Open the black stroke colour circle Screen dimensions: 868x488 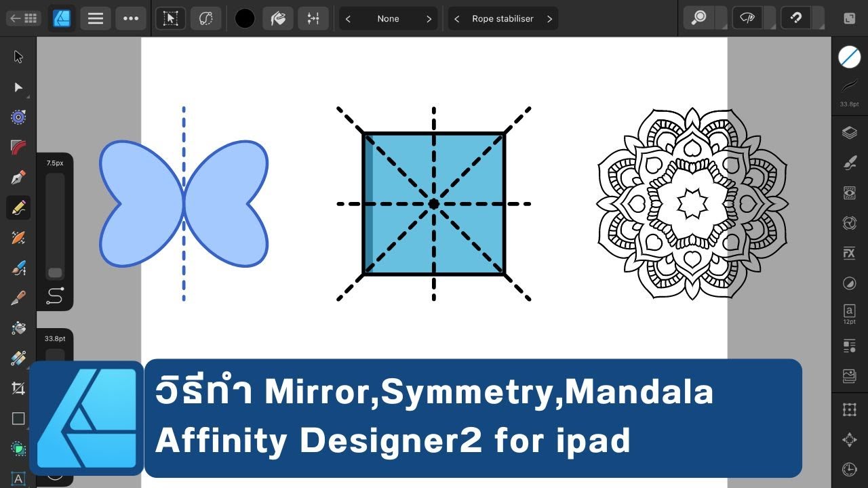point(245,18)
